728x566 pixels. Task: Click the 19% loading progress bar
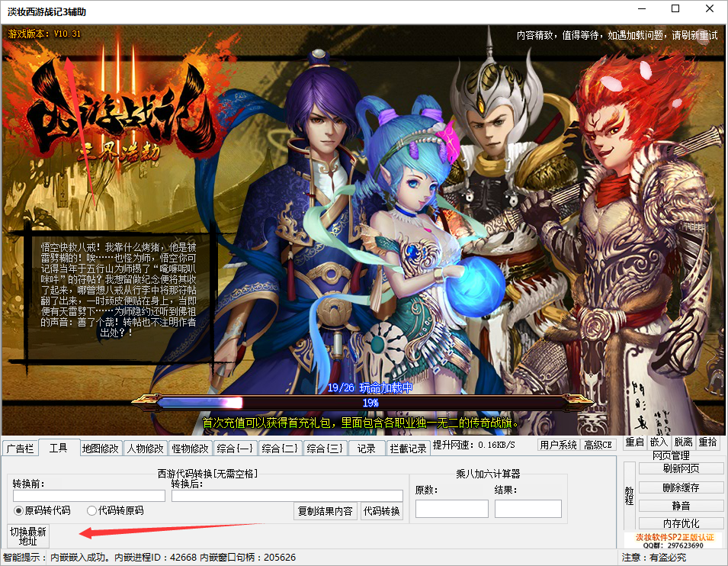tap(363, 403)
